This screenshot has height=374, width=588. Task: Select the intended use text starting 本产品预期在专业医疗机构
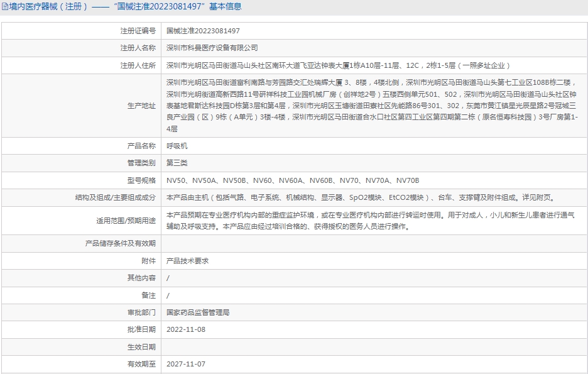[371, 221]
